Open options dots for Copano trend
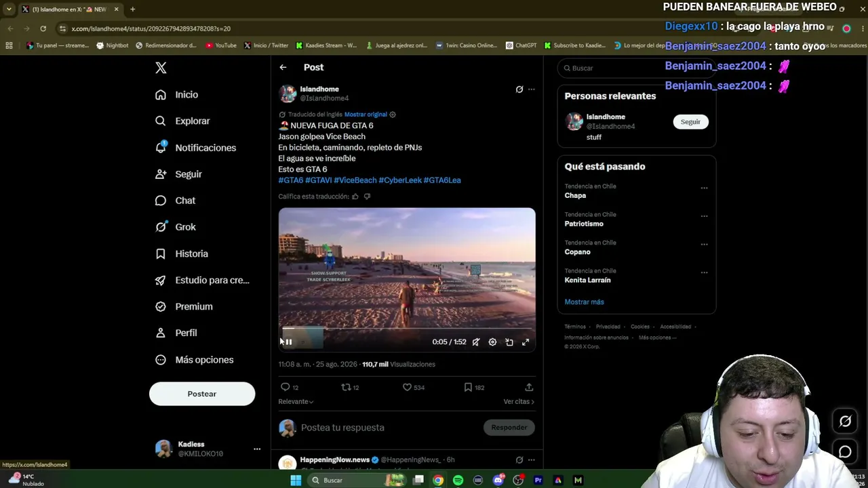 click(x=704, y=245)
